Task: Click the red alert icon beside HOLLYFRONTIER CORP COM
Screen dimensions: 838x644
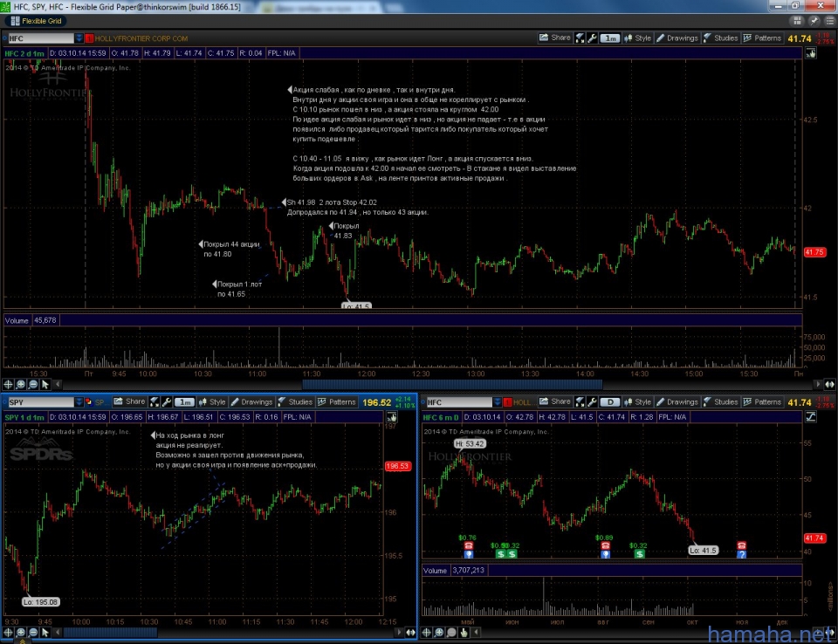Action: 89,38
